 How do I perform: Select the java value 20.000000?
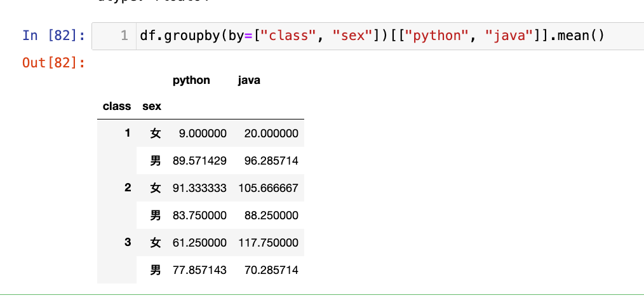click(271, 134)
